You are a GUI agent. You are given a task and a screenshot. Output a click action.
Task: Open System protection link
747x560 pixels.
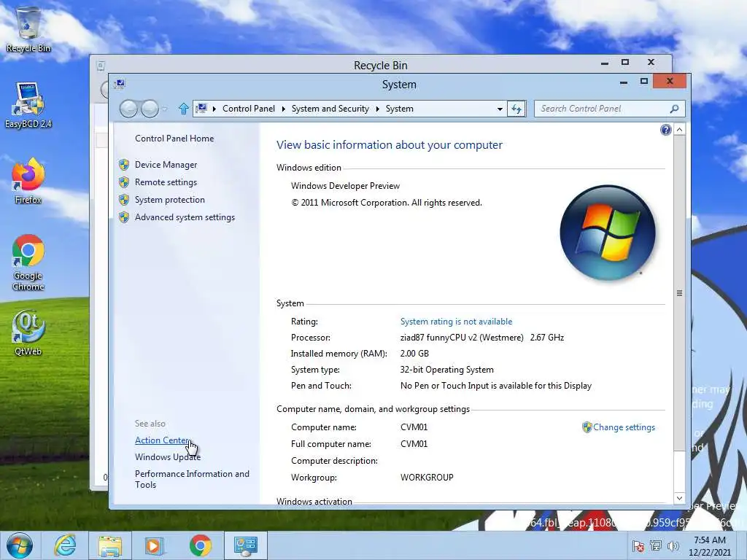[x=169, y=200]
